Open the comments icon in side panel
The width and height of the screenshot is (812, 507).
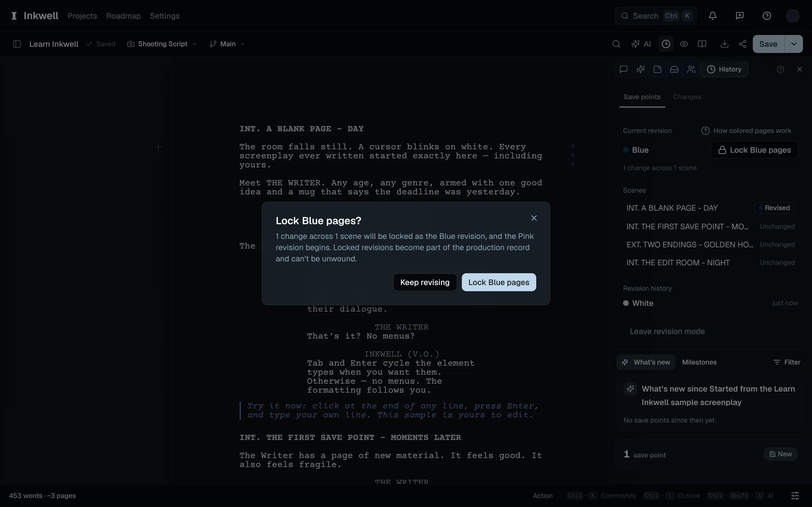click(x=623, y=69)
